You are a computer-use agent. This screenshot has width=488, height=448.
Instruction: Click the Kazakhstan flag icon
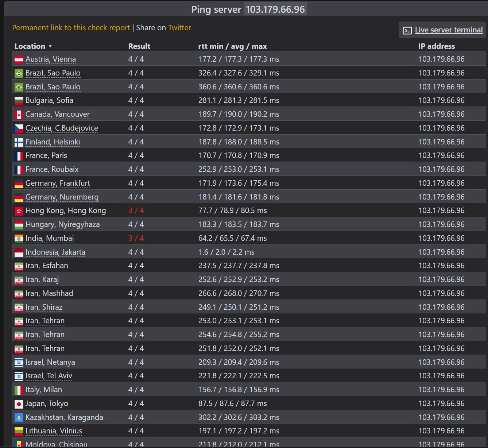(x=19, y=418)
